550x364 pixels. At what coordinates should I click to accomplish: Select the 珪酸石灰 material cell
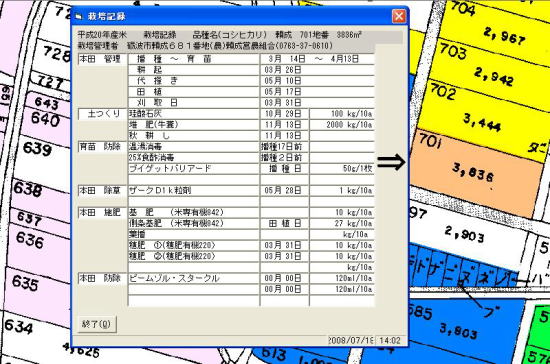pyautogui.click(x=194, y=114)
